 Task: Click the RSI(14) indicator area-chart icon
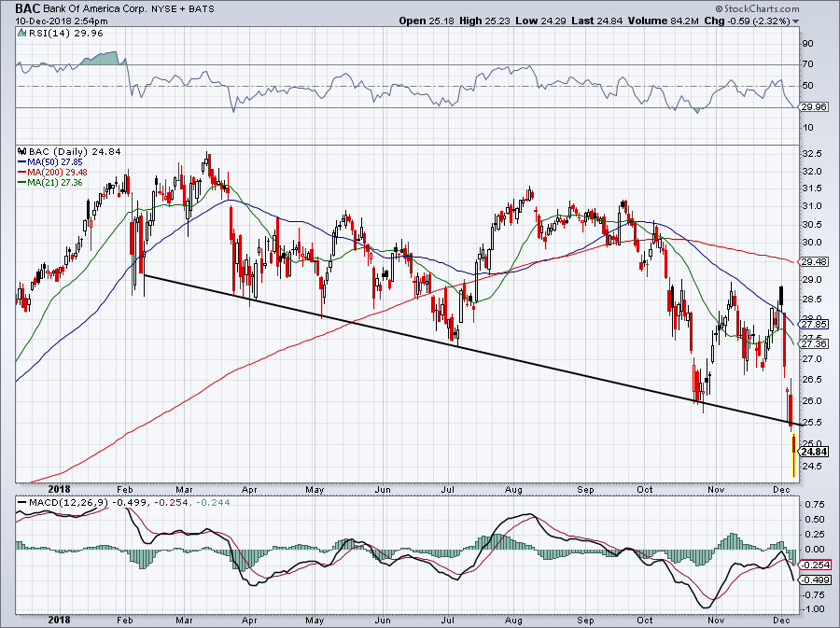click(x=21, y=34)
